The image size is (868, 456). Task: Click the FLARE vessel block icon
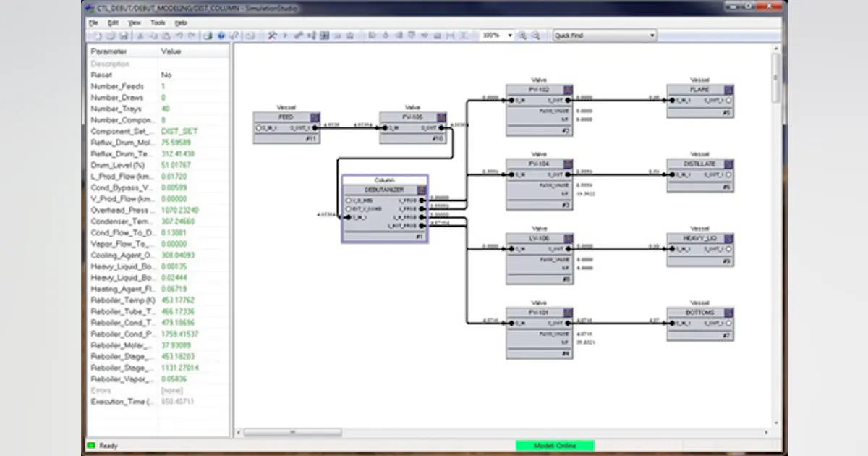click(x=729, y=89)
